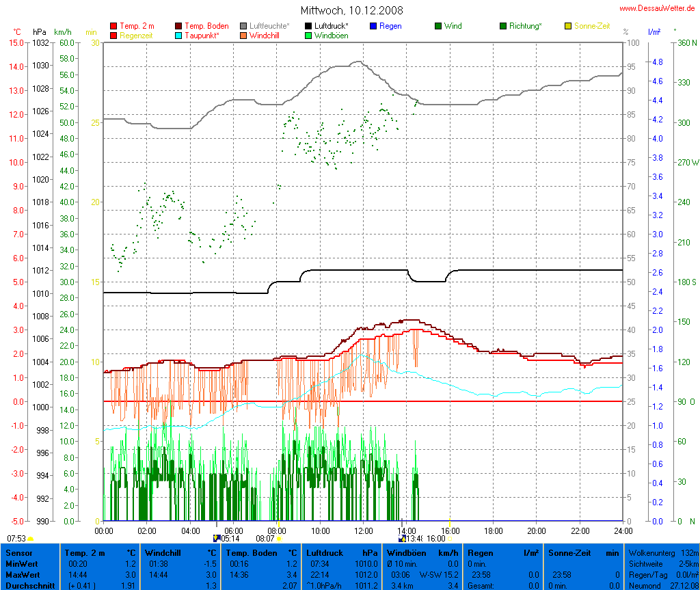Click the yellow Sonne-Zeit legend square
The width and height of the screenshot is (700, 590).
(568, 27)
